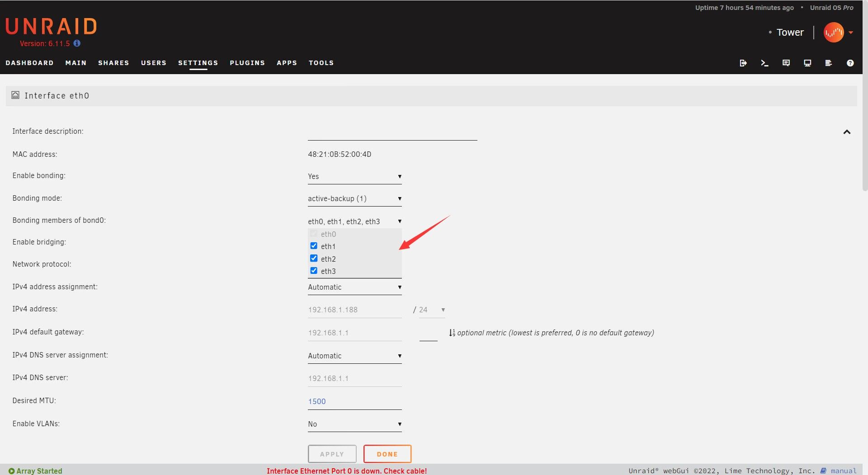Open the Settings tab
Image resolution: width=868 pixels, height=475 pixels.
coord(198,63)
